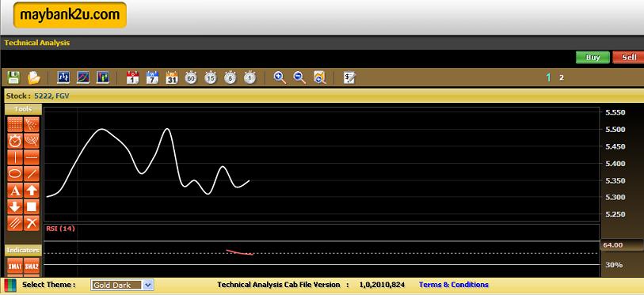Click the red Sell button
Image resolution: width=644 pixels, height=295 pixels.
pos(628,58)
